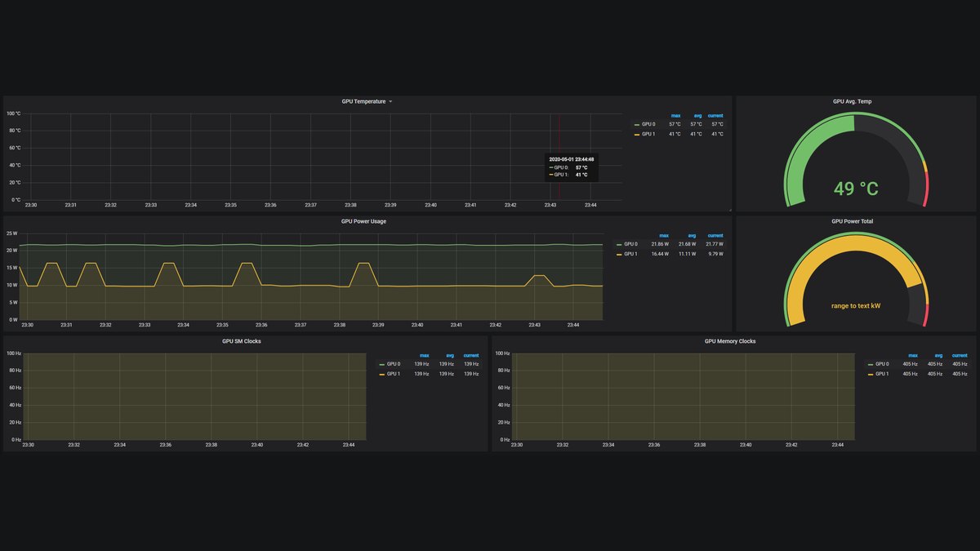
Task: Toggle GPU 1 series in GPU Power Usage legend
Action: pyautogui.click(x=630, y=254)
